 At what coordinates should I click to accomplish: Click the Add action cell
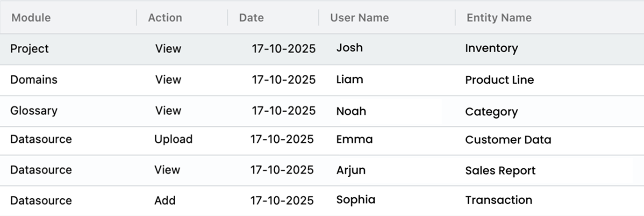[x=165, y=201]
